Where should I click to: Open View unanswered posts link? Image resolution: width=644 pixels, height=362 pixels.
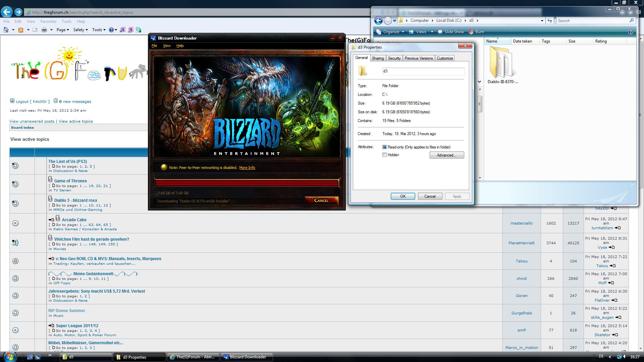click(x=32, y=121)
